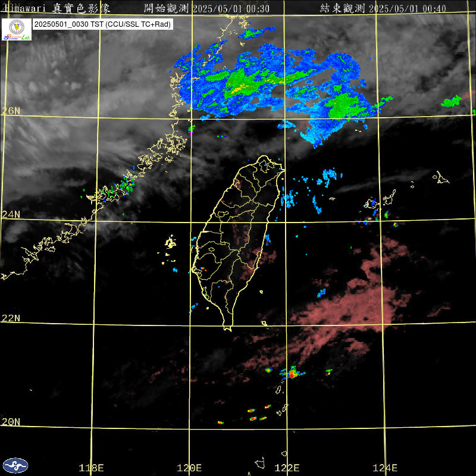
Task: Click the 22N latitude label
Action: pos(11,318)
